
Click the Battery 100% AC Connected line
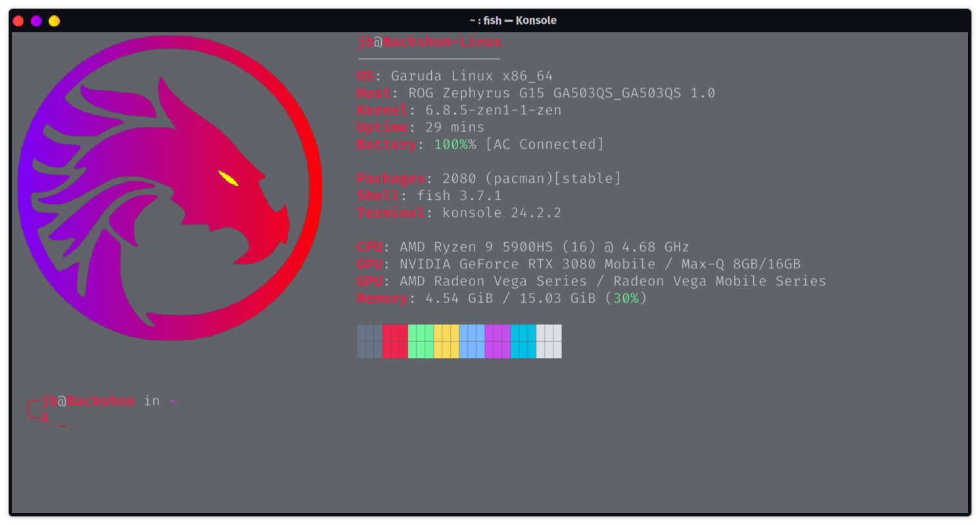[480, 145]
